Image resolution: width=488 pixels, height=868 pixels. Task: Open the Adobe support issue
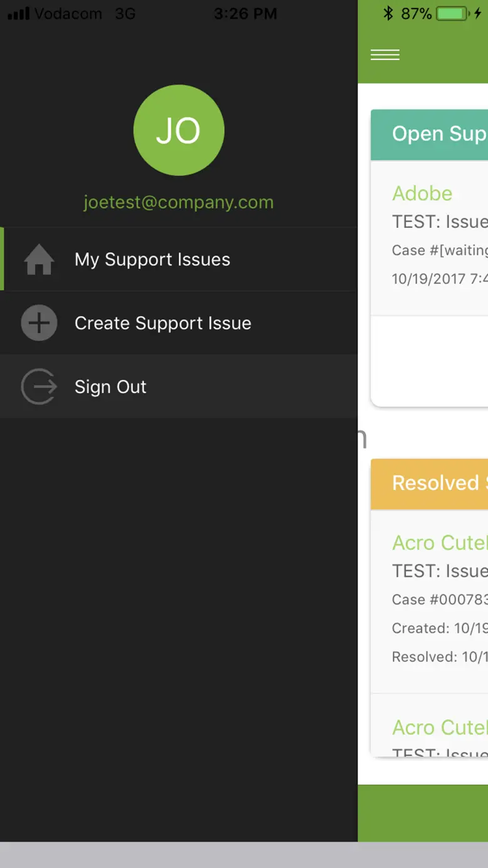coord(422,193)
